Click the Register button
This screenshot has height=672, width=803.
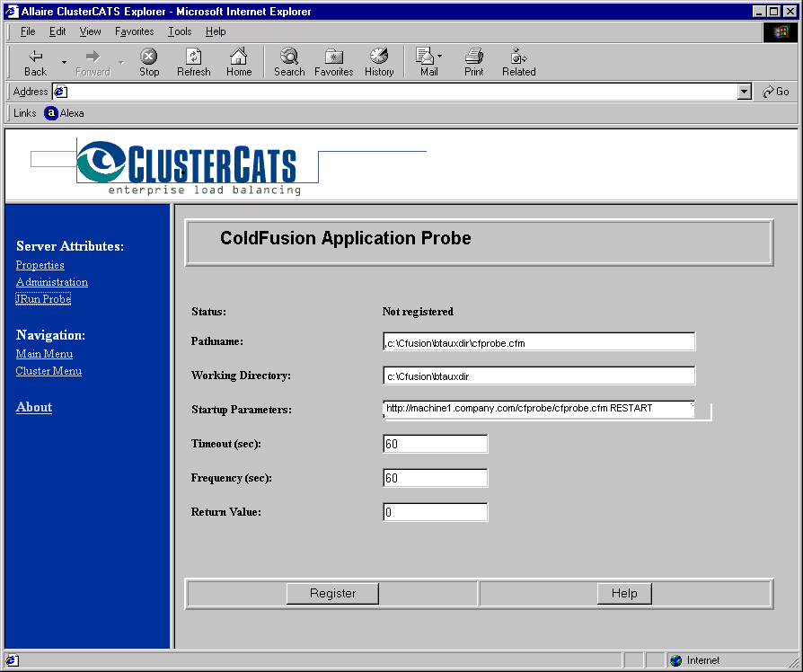click(x=332, y=594)
